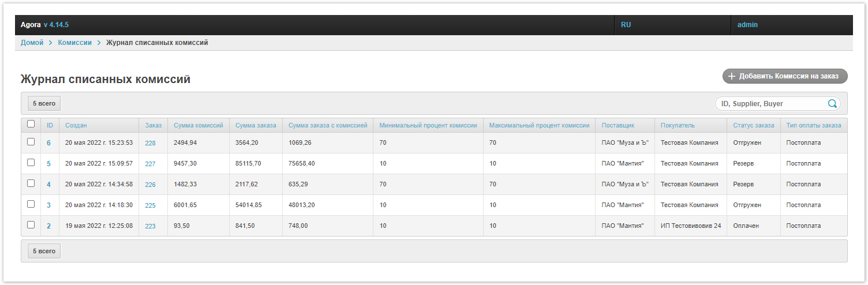
Task: Check the checkbox for row ID 4
Action: pos(31,183)
